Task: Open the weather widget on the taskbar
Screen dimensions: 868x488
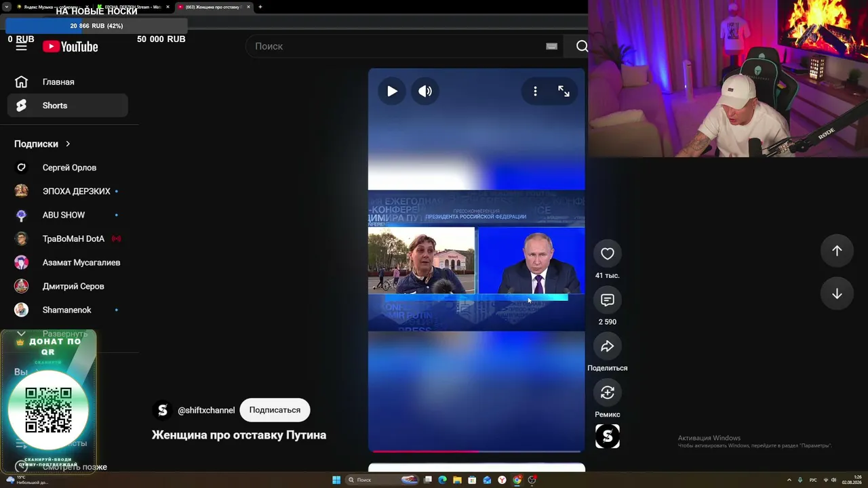Action: point(27,480)
